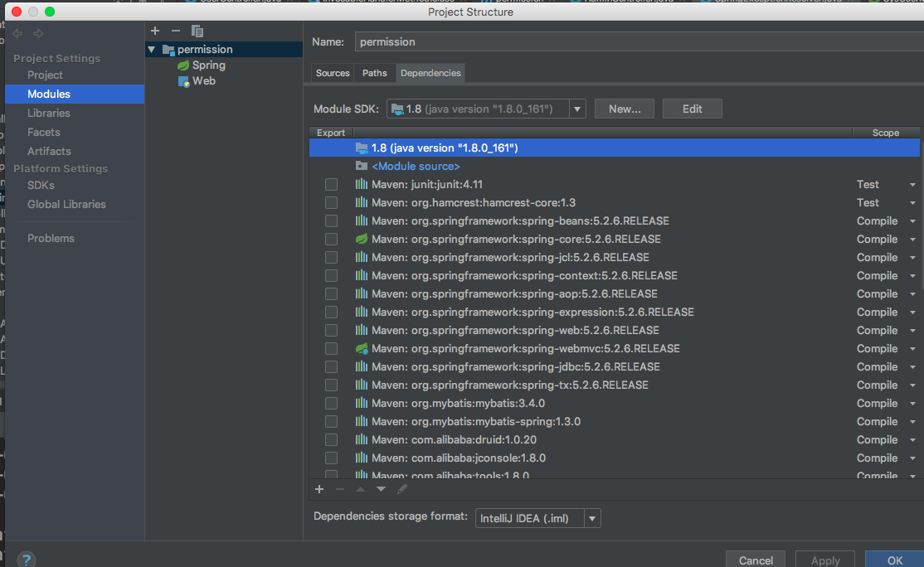The width and height of the screenshot is (924, 567).
Task: Navigate back with left arrow icon
Action: point(17,33)
